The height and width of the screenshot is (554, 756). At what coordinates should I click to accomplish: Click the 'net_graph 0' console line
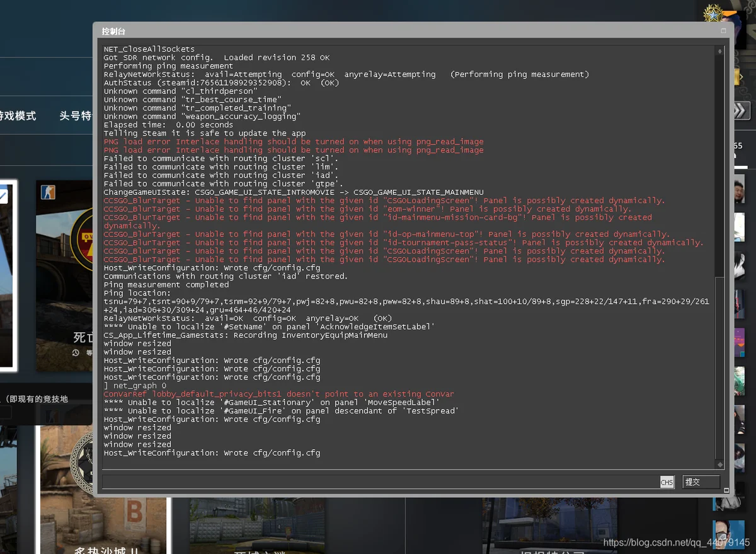[135, 386]
